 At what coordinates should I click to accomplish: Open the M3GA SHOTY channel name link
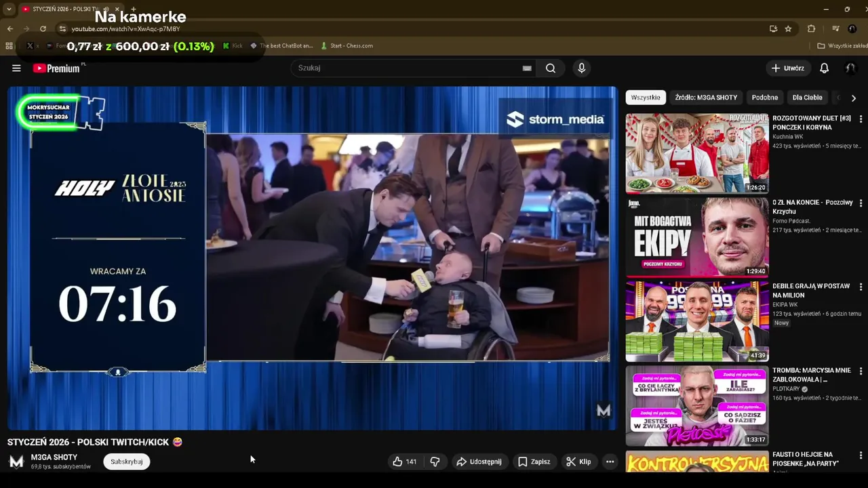click(54, 457)
